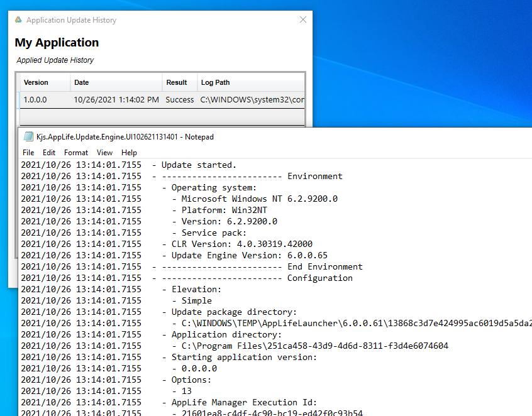The image size is (532, 416).
Task: Click the '13' options value line
Action: coord(106,391)
